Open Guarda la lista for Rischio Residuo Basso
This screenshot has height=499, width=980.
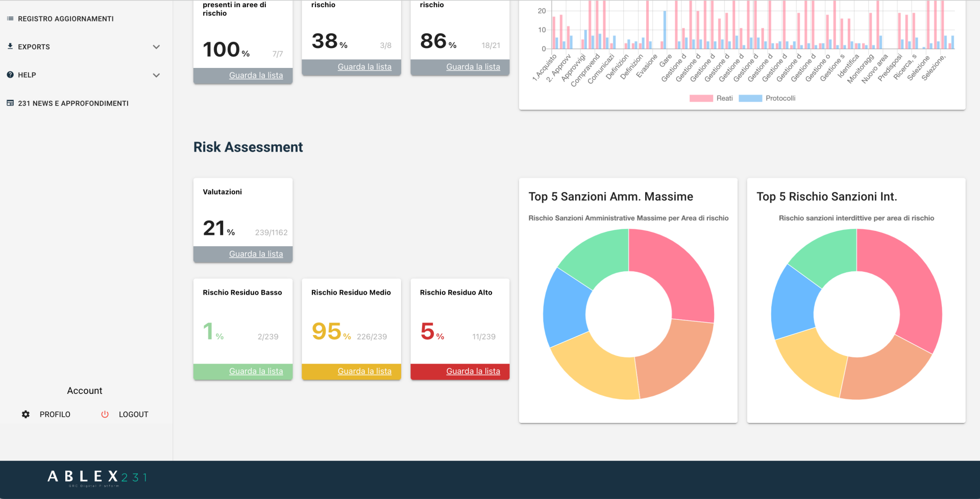point(256,371)
